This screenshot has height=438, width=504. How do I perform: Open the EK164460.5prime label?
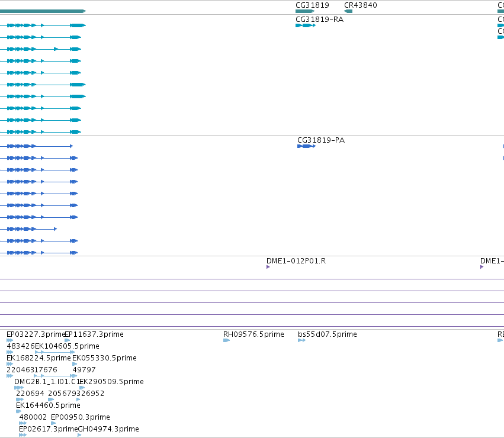[x=48, y=405]
